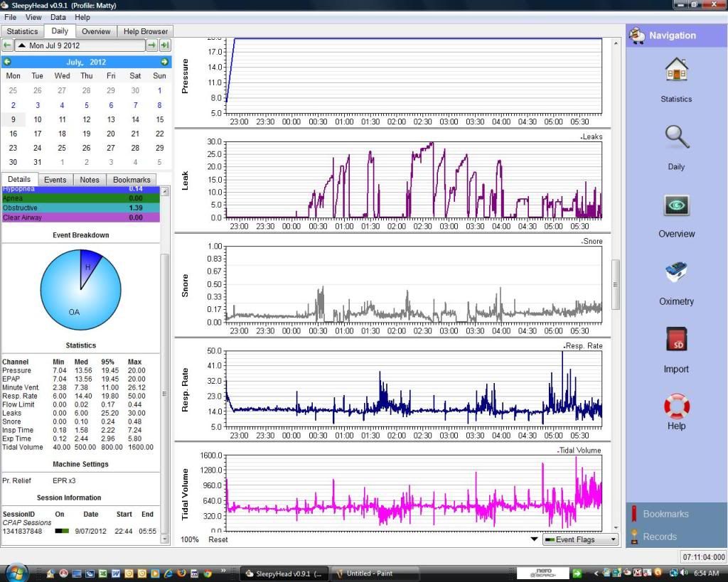Click the Apnea green color row
The height and width of the screenshot is (582, 728).
[x=81, y=198]
